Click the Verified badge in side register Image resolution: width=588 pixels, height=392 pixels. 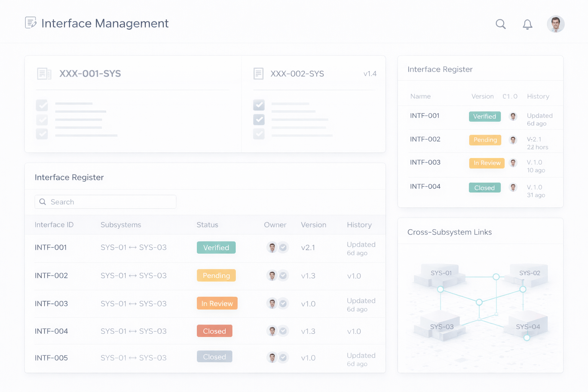tap(485, 116)
